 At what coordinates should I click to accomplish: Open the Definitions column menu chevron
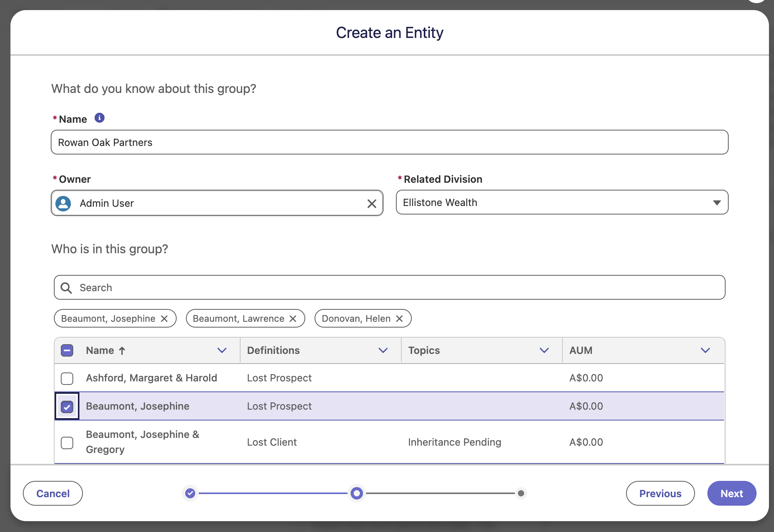(x=383, y=350)
